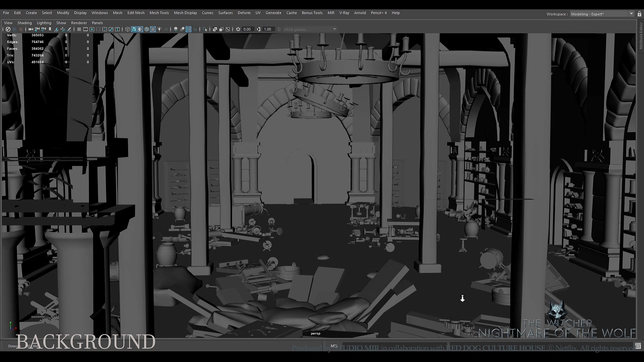
Task: Click X-Ray Active Components icon
Action: click(221, 29)
